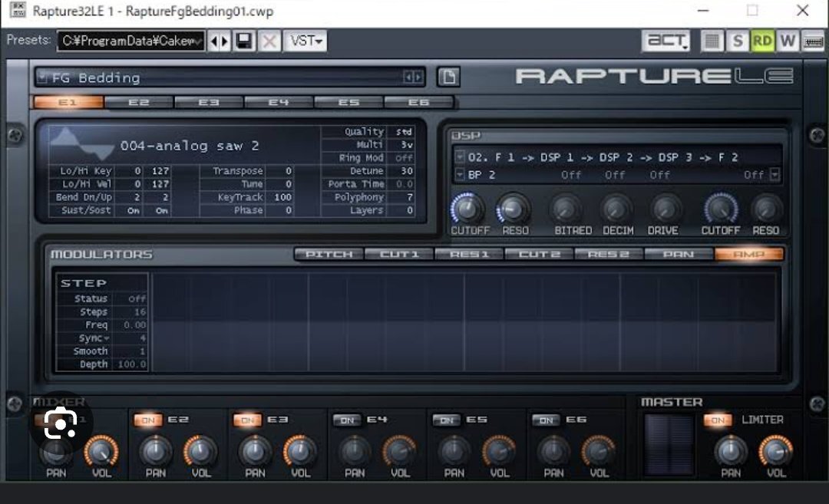829x504 pixels.
Task: Step to the previous program in the FG Bedding bar
Action: (408, 77)
